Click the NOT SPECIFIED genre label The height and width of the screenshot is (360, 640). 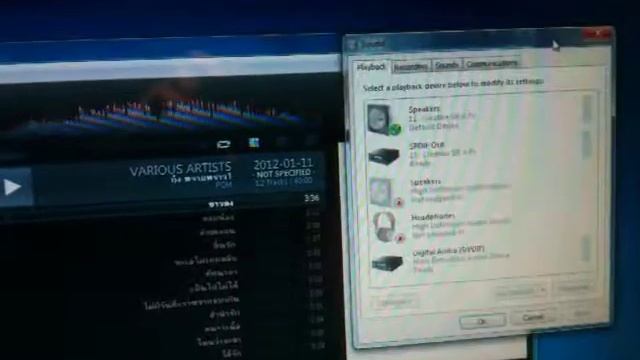pos(283,174)
